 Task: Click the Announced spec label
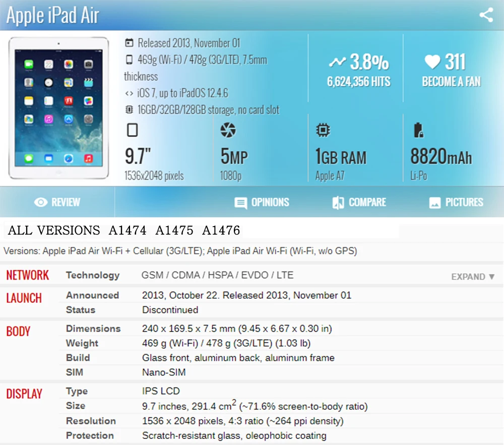92,295
